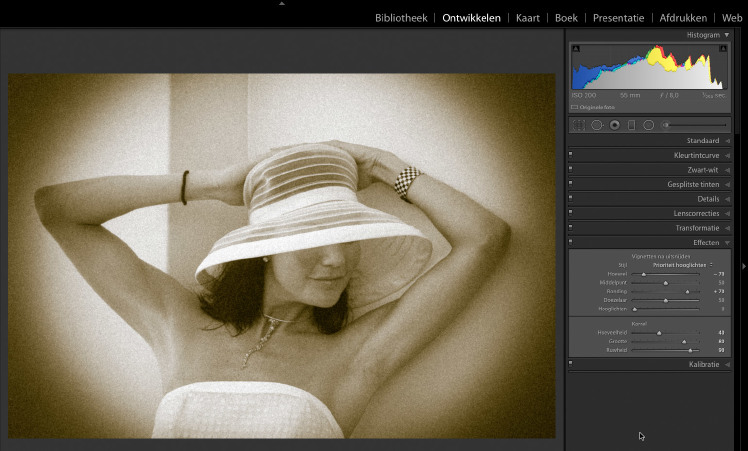Open the Stijl dropdown Prioriteit hooglichten
The image size is (748, 451).
tap(683, 265)
